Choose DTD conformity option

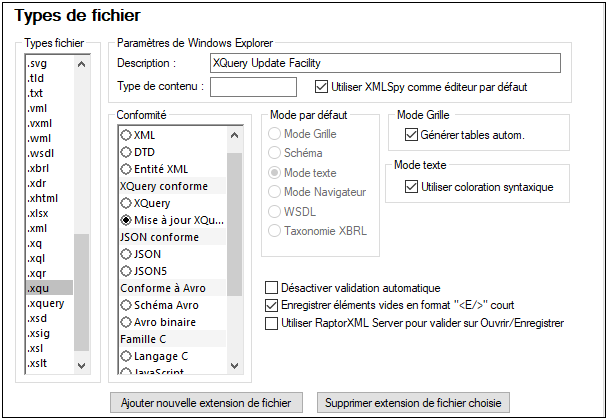(127, 152)
